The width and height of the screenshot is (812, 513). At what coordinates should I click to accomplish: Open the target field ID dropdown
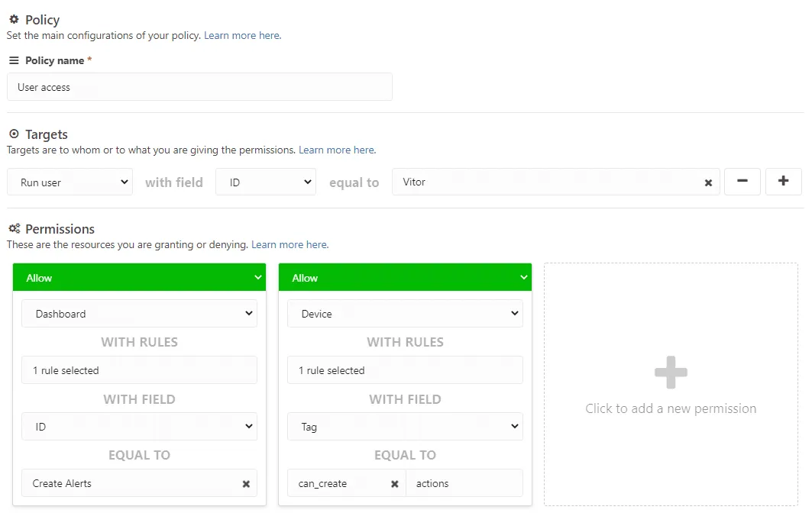[265, 182]
